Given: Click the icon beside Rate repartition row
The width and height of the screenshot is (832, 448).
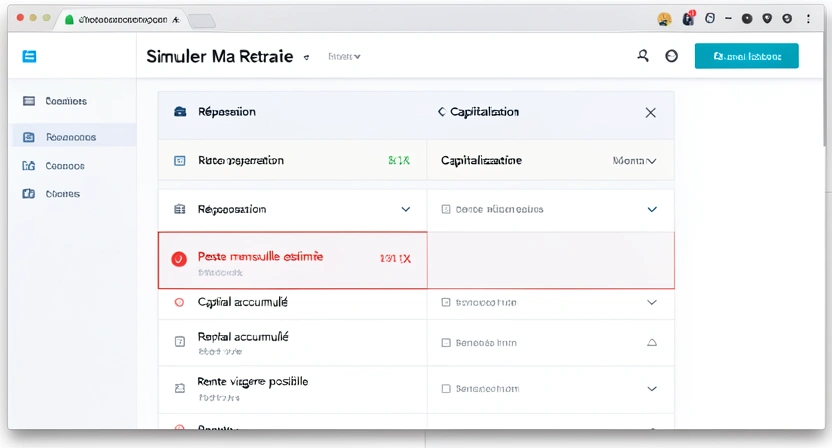Looking at the screenshot, I should click(180, 160).
